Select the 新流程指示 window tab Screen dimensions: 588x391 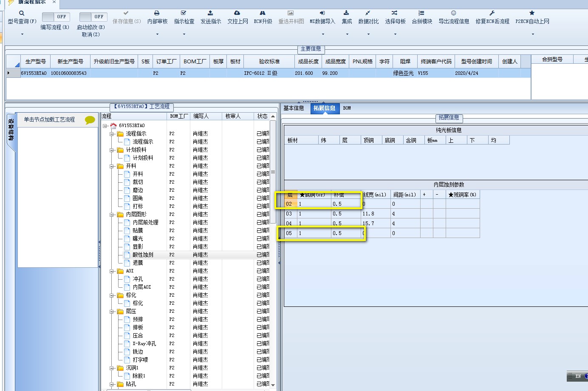[32, 2]
